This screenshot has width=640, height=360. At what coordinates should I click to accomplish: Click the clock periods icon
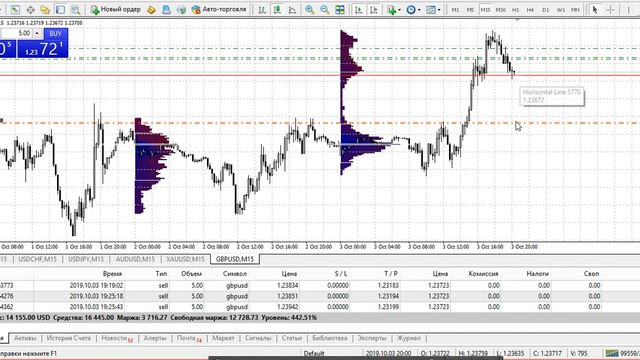[x=411, y=9]
